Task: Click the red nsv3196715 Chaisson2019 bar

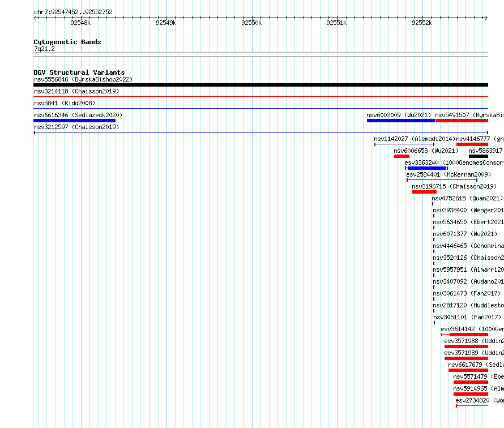Action: tap(424, 192)
